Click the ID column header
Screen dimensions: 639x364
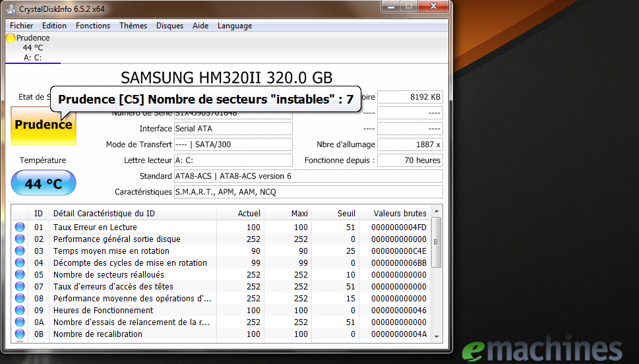click(38, 213)
